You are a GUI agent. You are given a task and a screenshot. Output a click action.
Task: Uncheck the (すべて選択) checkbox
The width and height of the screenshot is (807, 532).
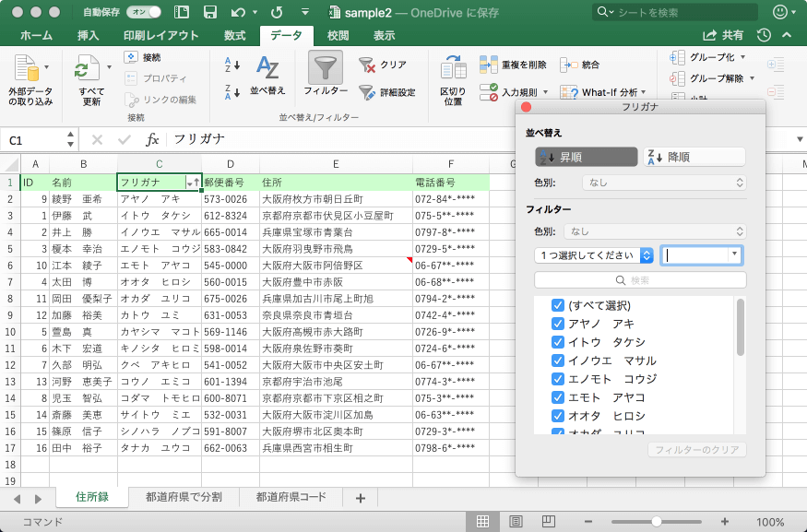coord(557,305)
